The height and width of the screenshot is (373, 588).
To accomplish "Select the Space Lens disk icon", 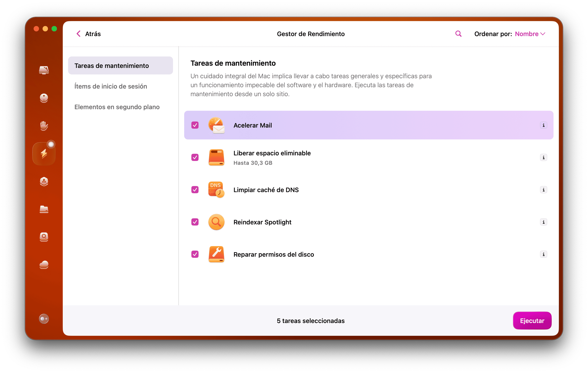I will tap(44, 237).
